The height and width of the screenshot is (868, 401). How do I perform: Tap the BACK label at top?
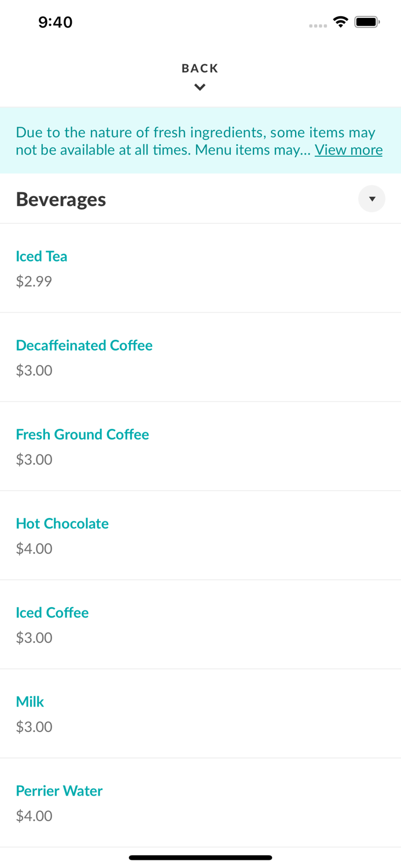pyautogui.click(x=200, y=68)
